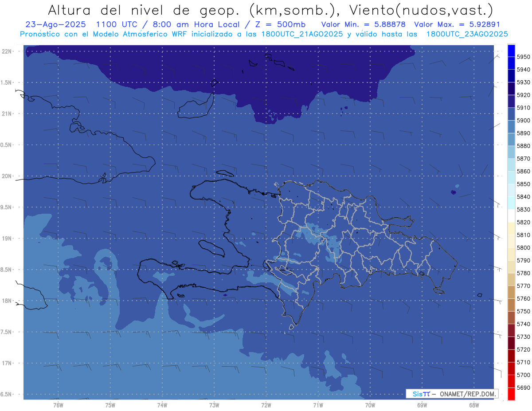Click the '76W' longitude label
The height and width of the screenshot is (411, 532).
pyautogui.click(x=58, y=405)
